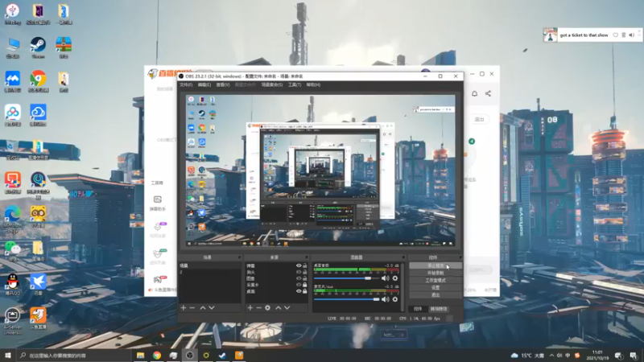
Task: Open source properties gear in the sources panel
Action: tap(268, 307)
